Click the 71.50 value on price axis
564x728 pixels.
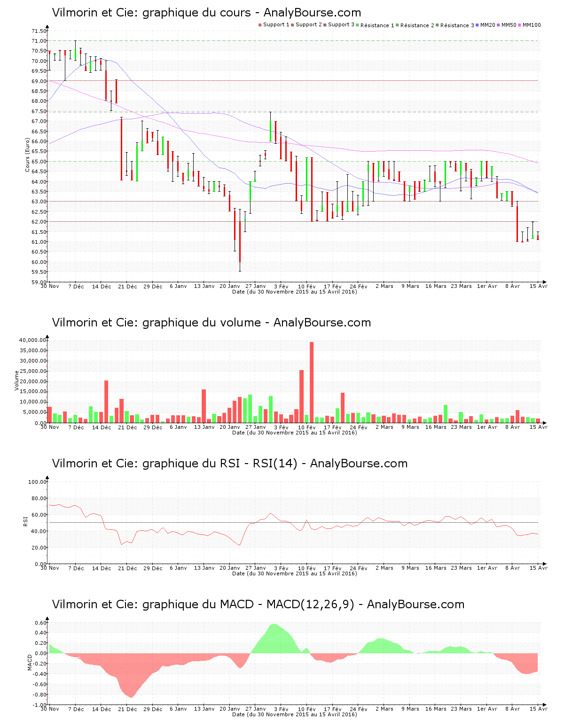tap(39, 31)
